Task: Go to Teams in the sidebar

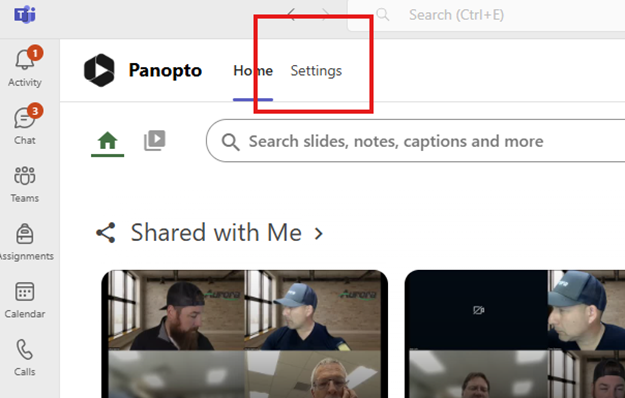Action: (25, 176)
